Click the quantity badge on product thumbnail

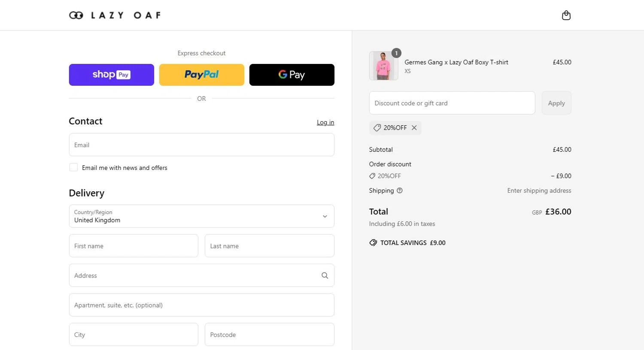coord(396,53)
